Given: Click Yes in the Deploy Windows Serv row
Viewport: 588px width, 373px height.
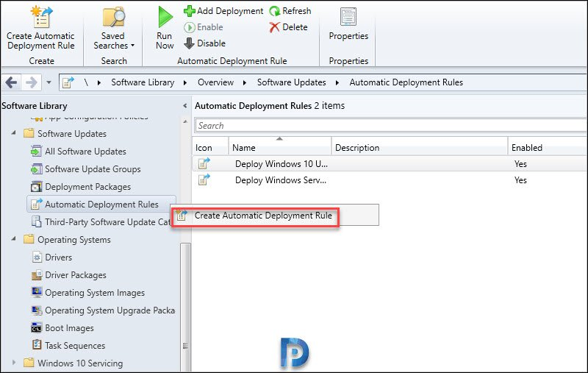Looking at the screenshot, I should tap(520, 180).
